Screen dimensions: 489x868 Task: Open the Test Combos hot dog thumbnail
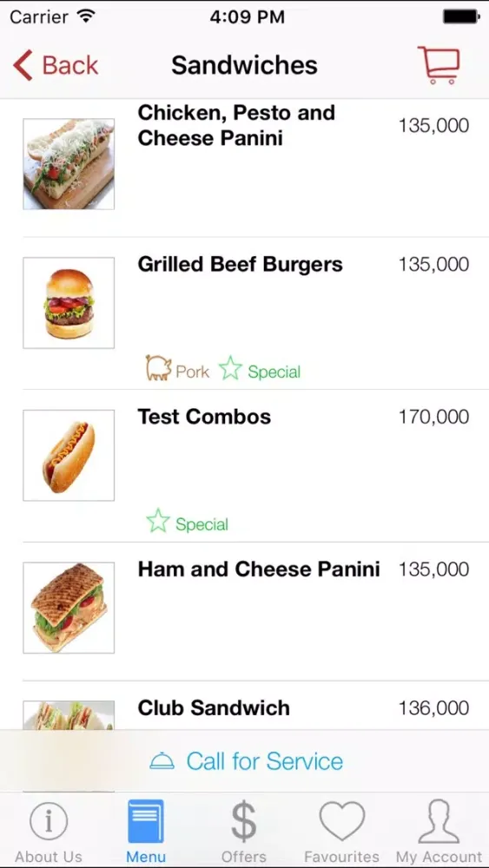(x=69, y=456)
